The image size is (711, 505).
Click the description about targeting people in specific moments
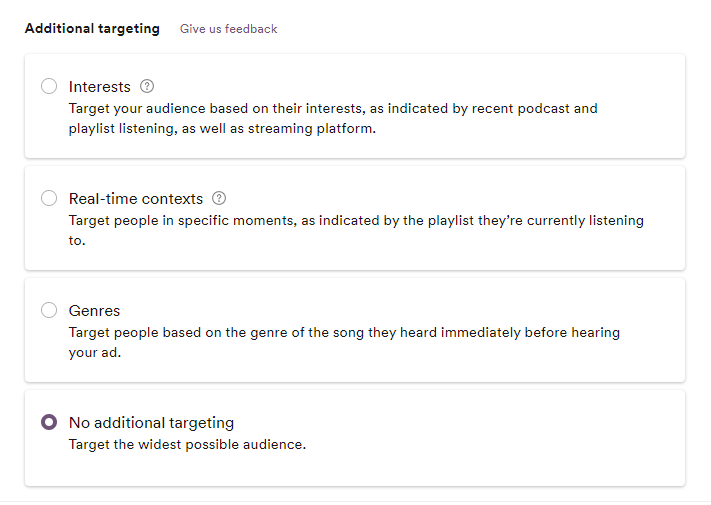[x=356, y=230]
